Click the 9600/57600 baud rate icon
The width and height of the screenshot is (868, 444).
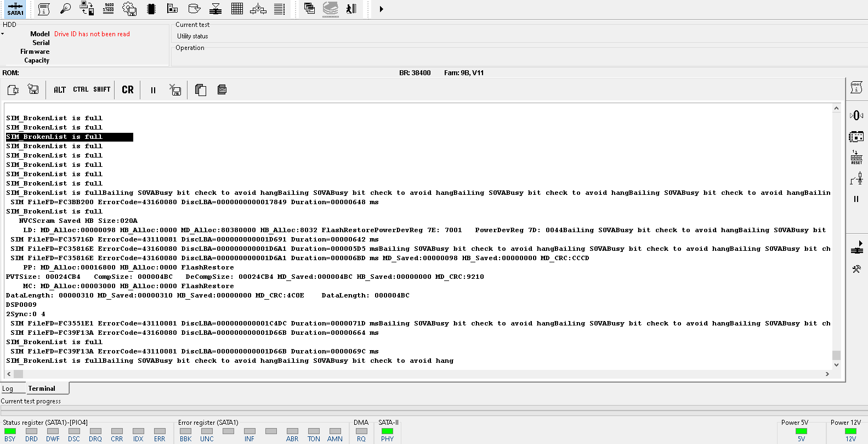(109, 8)
